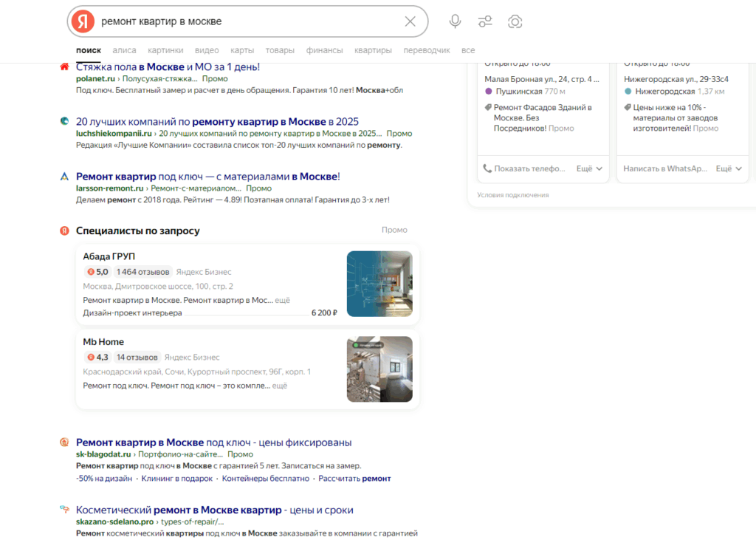Open Абада ГРУП interior thumbnail
Screen dimensions: 756x540
(x=380, y=284)
